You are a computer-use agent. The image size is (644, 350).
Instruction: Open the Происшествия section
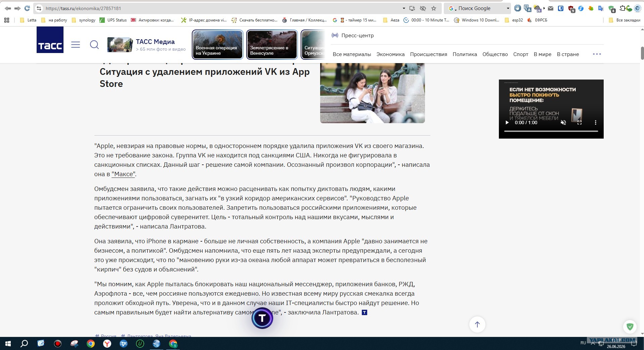point(428,54)
